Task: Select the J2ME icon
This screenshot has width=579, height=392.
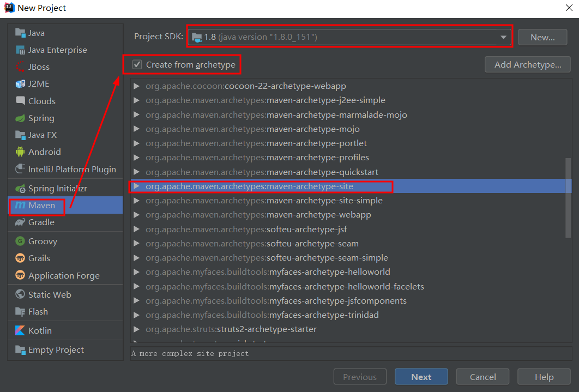Action: pos(20,84)
